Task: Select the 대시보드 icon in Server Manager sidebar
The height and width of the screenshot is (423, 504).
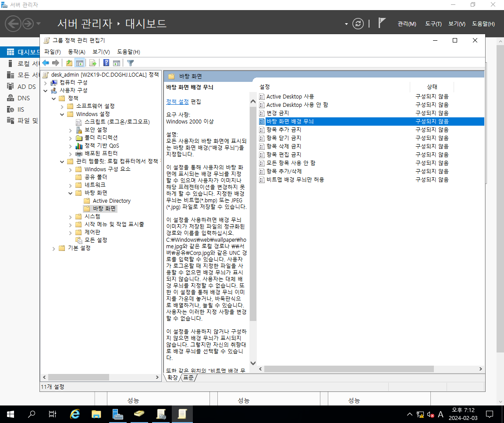Action: [11, 52]
